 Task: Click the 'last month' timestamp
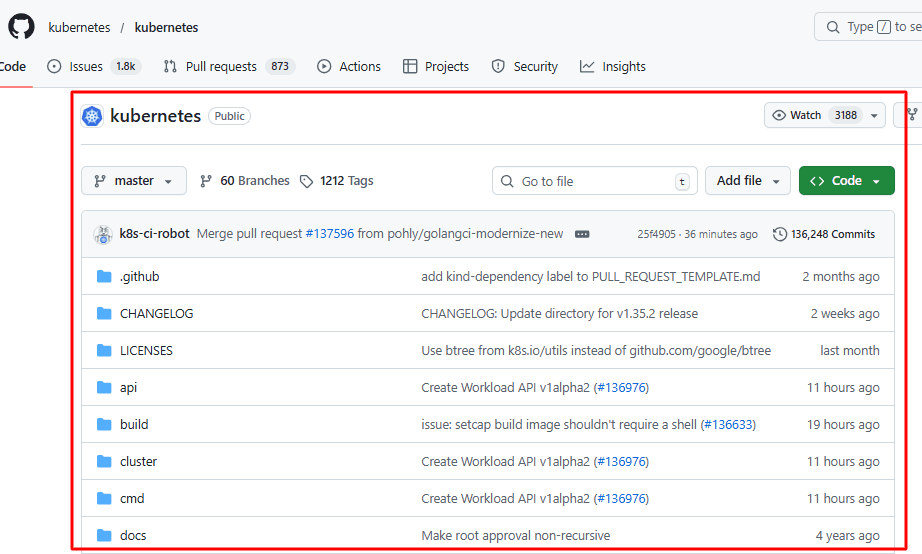[x=850, y=351]
